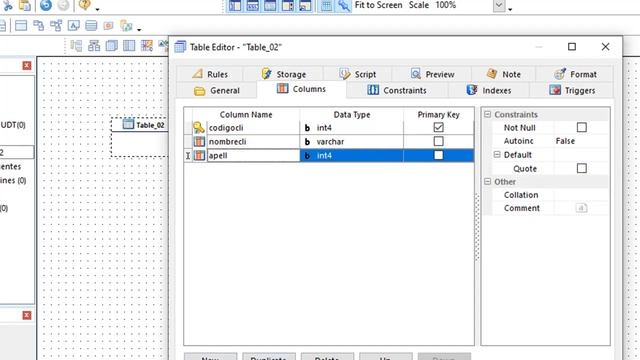Click the table columns icon in diagram toolbar
Image resolution: width=640 pixels, height=360 pixels.
129,45
